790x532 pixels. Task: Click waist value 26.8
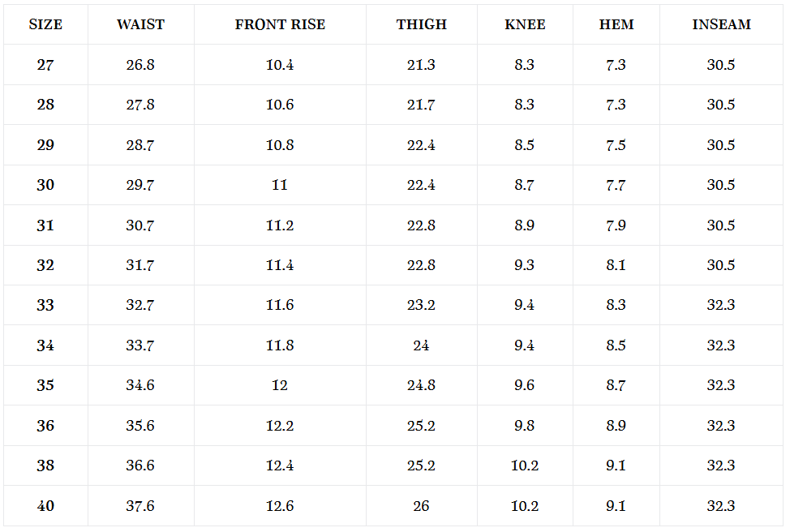coord(140,65)
